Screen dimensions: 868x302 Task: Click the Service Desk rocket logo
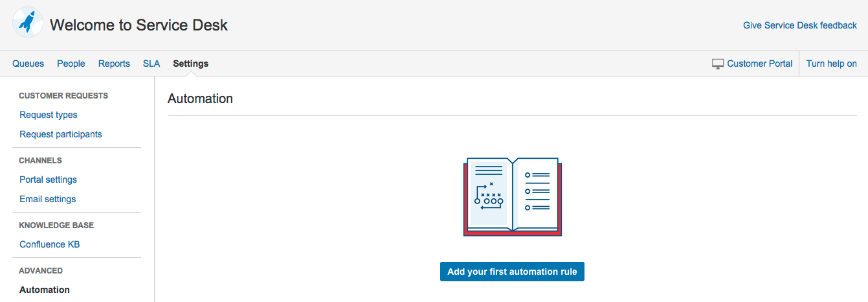coord(28,23)
